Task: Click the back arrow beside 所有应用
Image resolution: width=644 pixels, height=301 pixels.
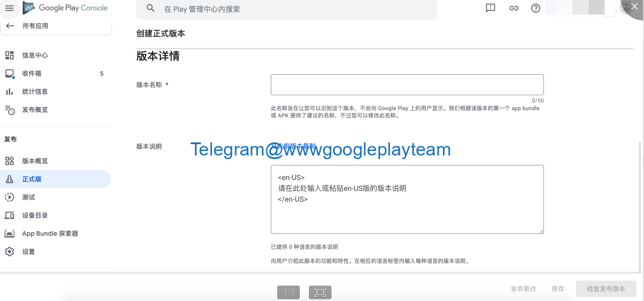Action: 10,26
